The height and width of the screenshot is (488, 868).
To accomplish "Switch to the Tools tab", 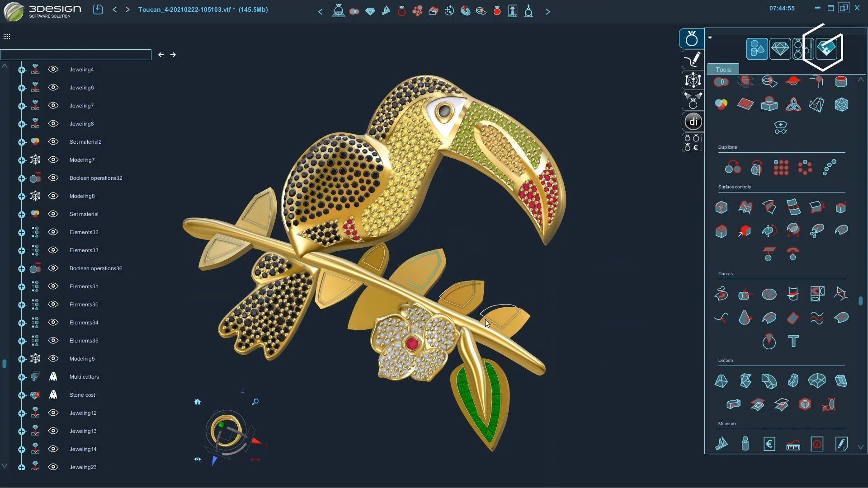I will click(723, 70).
